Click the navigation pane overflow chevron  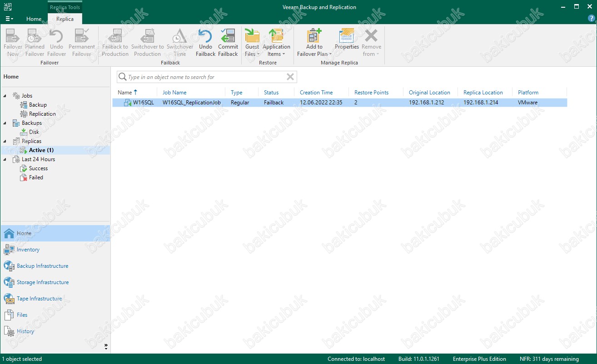(106, 346)
